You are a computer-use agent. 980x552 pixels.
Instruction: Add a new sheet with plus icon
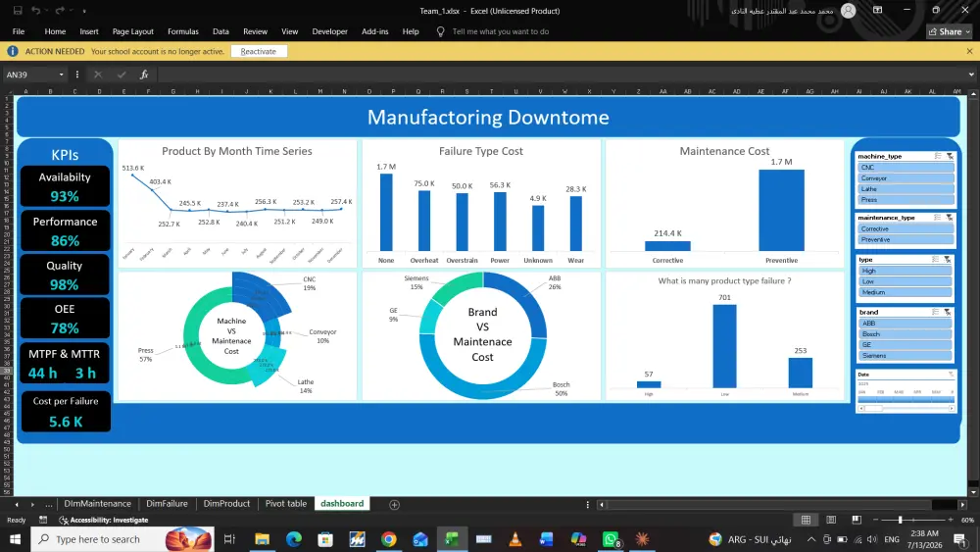394,505
